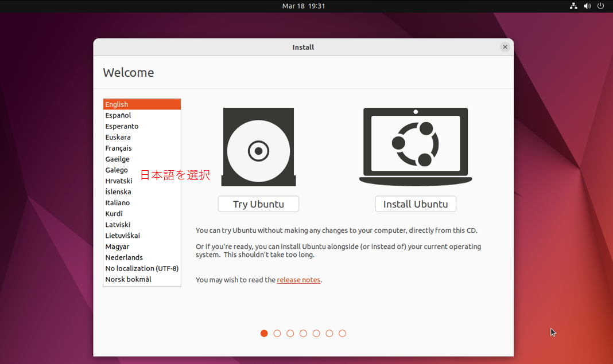The height and width of the screenshot is (364, 613).
Task: Open the clock showing Mar 18 19:31
Action: (x=304, y=6)
